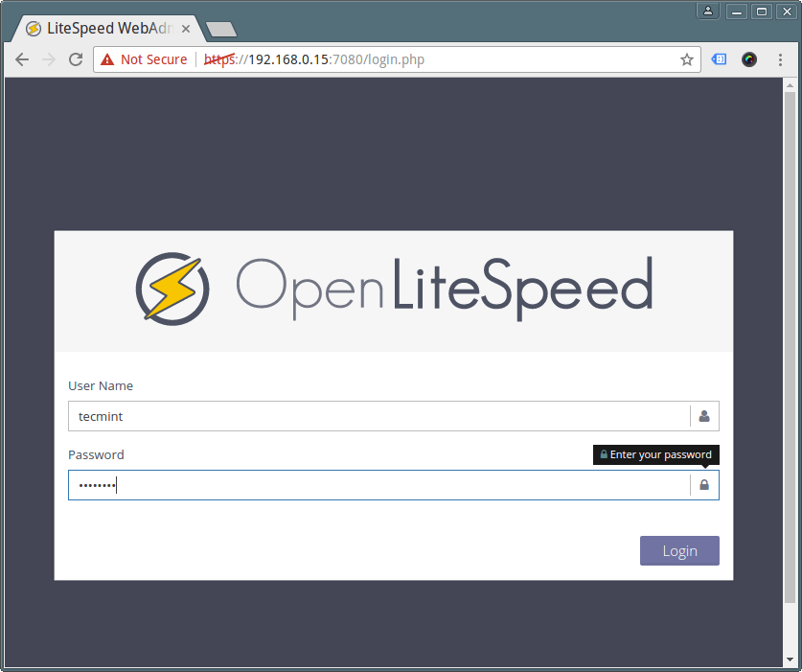Viewport: 802px width, 672px height.
Task: Click the blue extension icon in toolbar
Action: pos(719,59)
